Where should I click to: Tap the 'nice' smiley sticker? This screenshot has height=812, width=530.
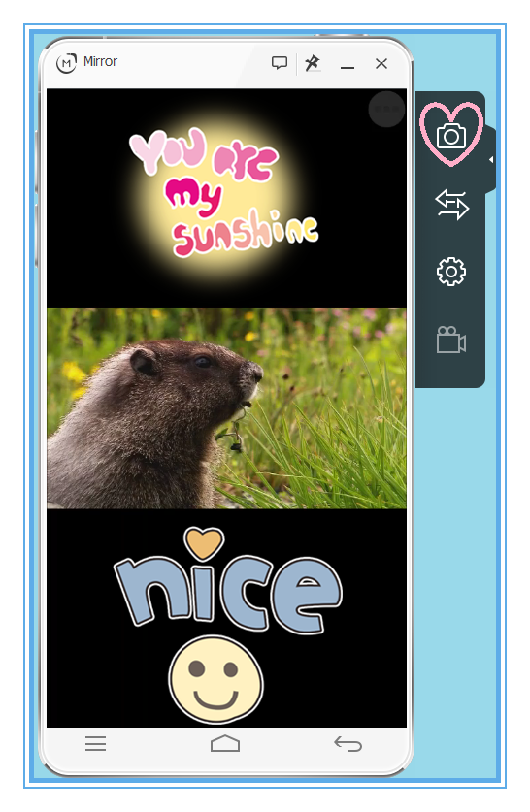pos(227,624)
